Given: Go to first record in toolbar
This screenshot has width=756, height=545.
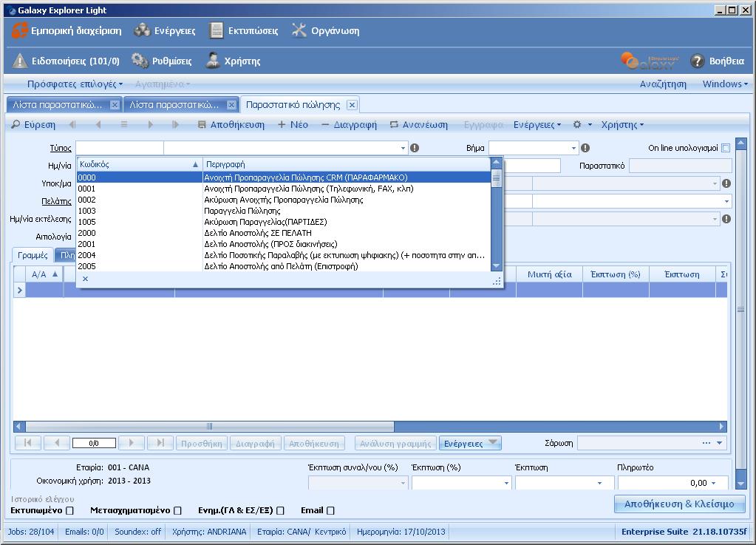Looking at the screenshot, I should (x=72, y=124).
